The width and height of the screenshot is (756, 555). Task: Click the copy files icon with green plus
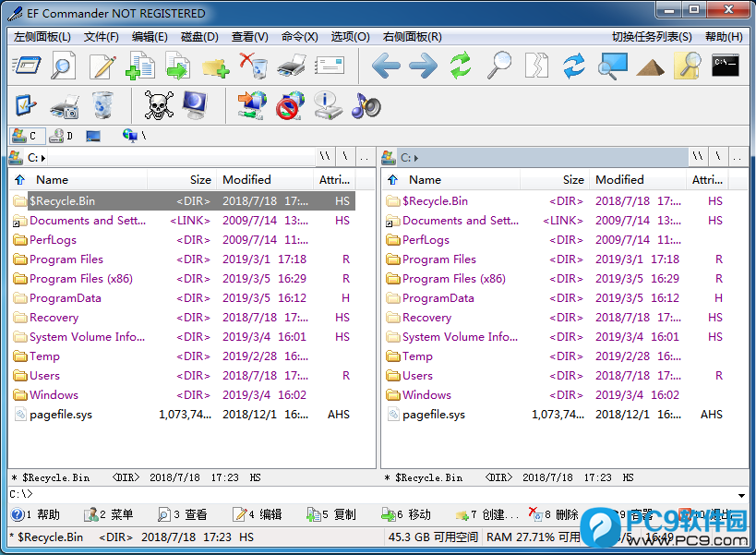[x=140, y=65]
